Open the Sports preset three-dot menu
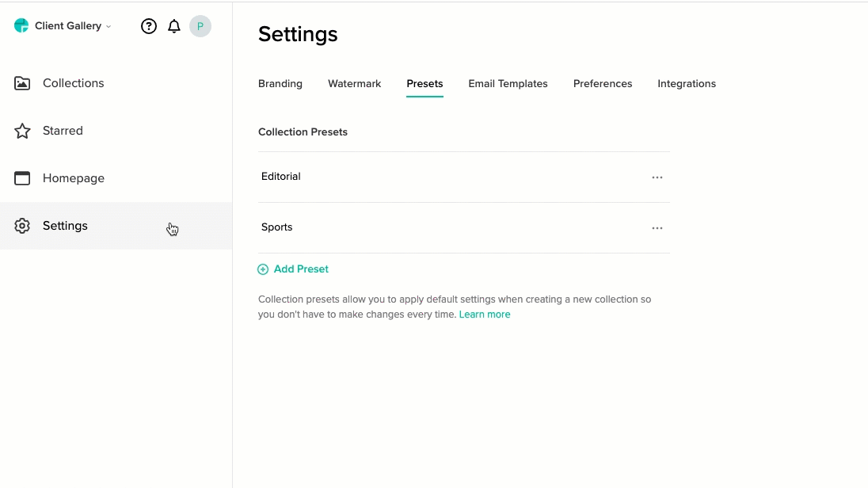The width and height of the screenshot is (868, 488). [x=657, y=228]
